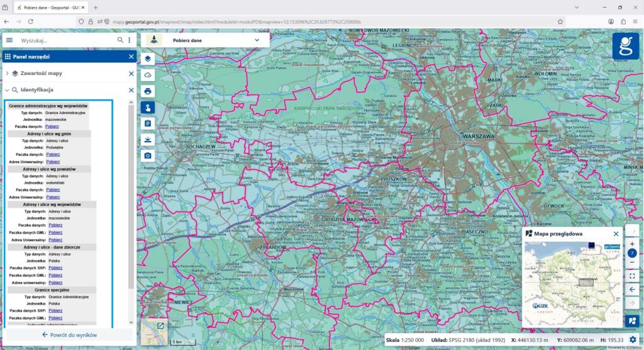
Task: Click the zoom level 7 indicator
Action: (x=632, y=253)
